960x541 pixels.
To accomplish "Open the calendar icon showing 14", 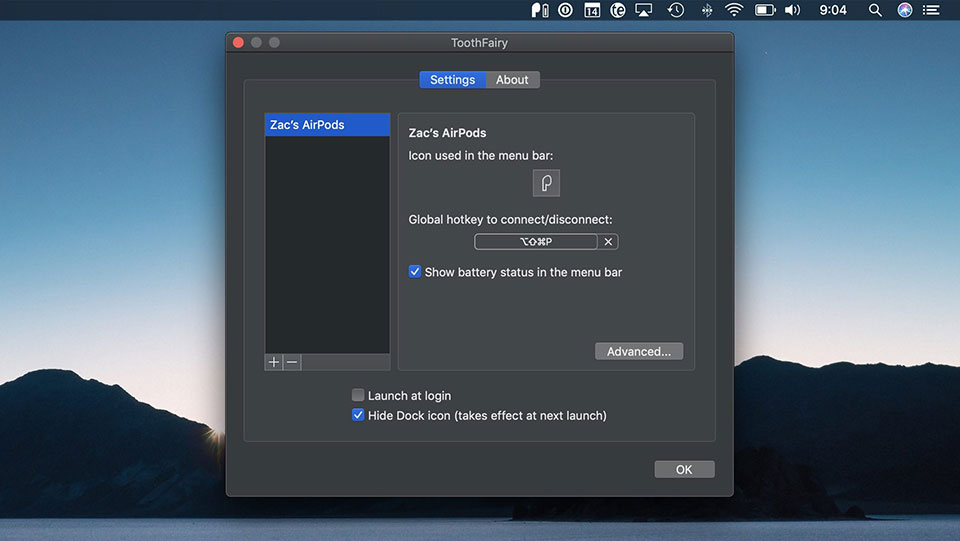I will tap(592, 10).
